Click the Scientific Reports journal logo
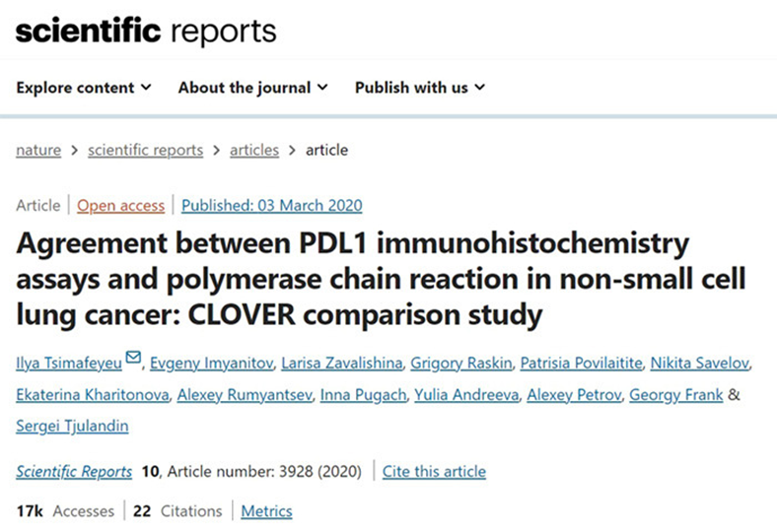Screen dimensions: 777x532 [146, 32]
